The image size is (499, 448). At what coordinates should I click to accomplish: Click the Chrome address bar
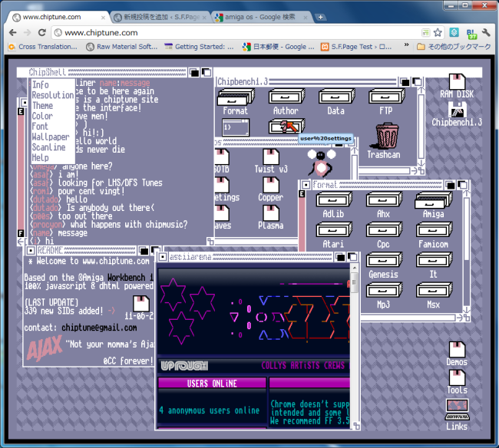tap(230, 33)
